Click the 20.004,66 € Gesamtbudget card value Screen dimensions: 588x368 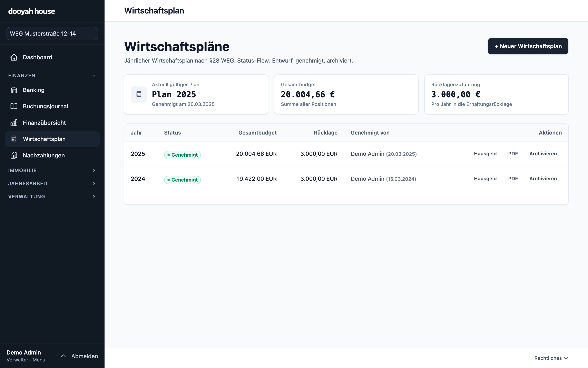coord(308,94)
